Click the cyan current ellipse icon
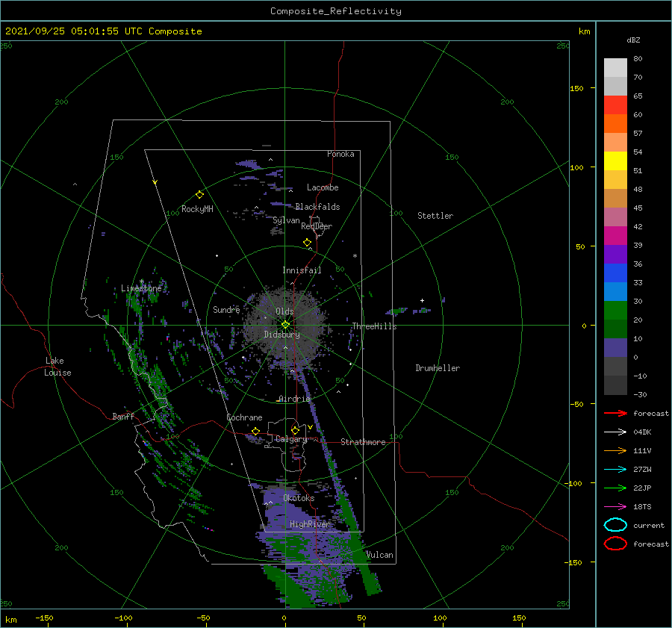This screenshot has height=628, width=672. tap(615, 525)
